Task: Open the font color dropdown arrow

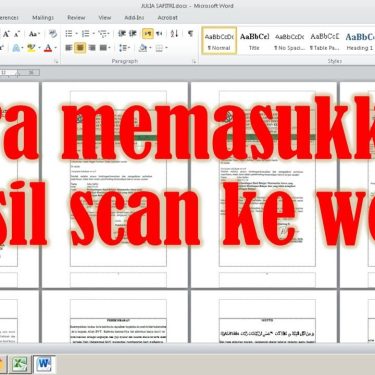Action: tap(55, 49)
